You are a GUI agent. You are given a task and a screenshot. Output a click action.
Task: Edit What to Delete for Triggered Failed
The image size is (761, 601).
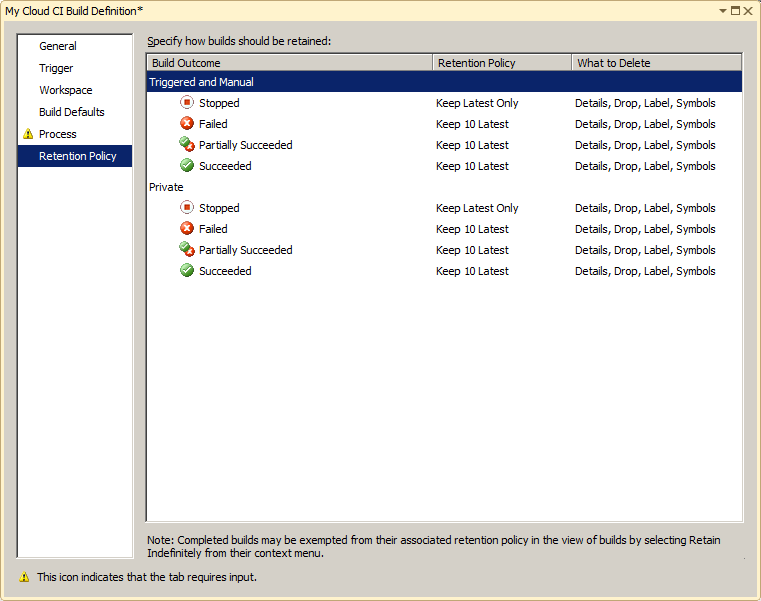645,124
